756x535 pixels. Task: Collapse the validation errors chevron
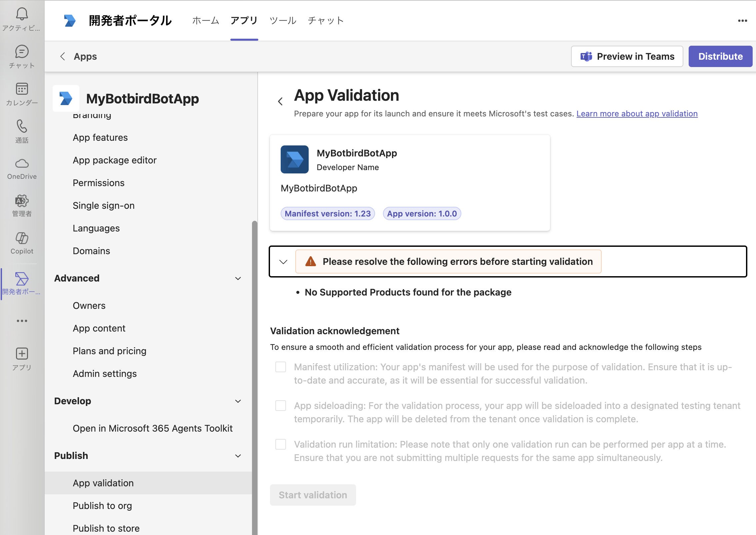(283, 262)
